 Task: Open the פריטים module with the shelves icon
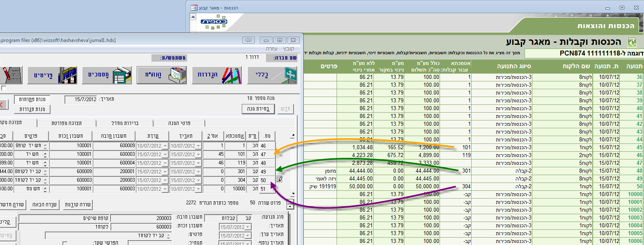point(52,75)
